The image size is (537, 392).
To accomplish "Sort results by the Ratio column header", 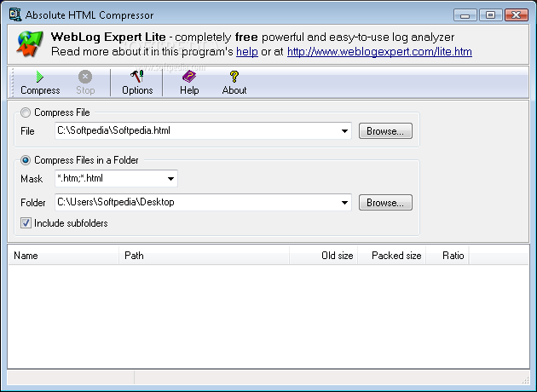I will click(447, 256).
